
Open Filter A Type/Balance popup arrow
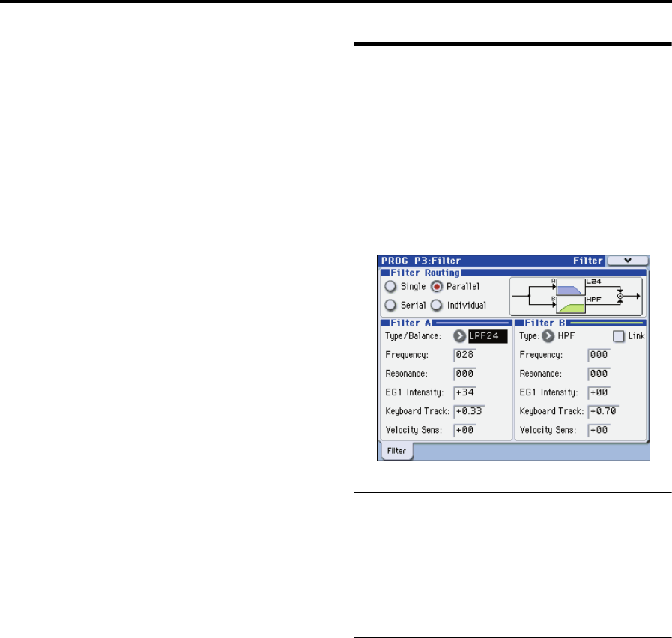(459, 336)
